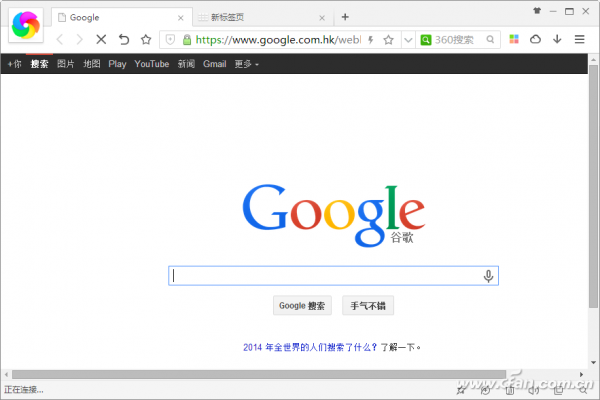
Task: Open the browser hamburger menu
Action: (580, 39)
